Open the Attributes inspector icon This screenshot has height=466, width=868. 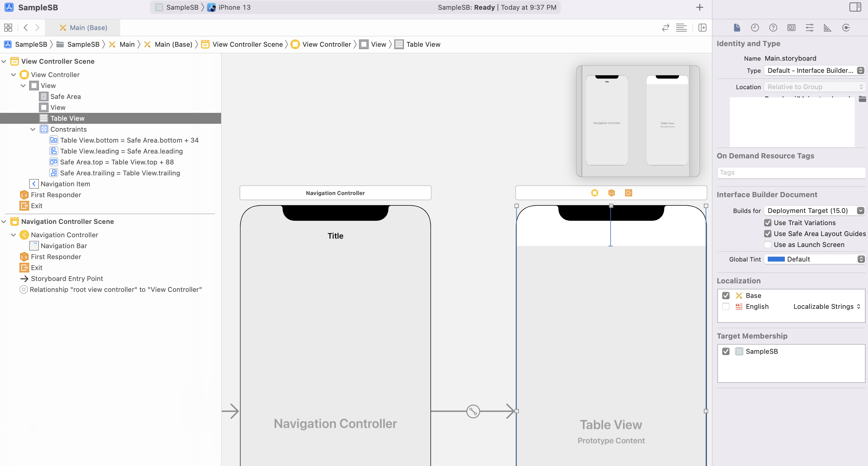coord(809,28)
